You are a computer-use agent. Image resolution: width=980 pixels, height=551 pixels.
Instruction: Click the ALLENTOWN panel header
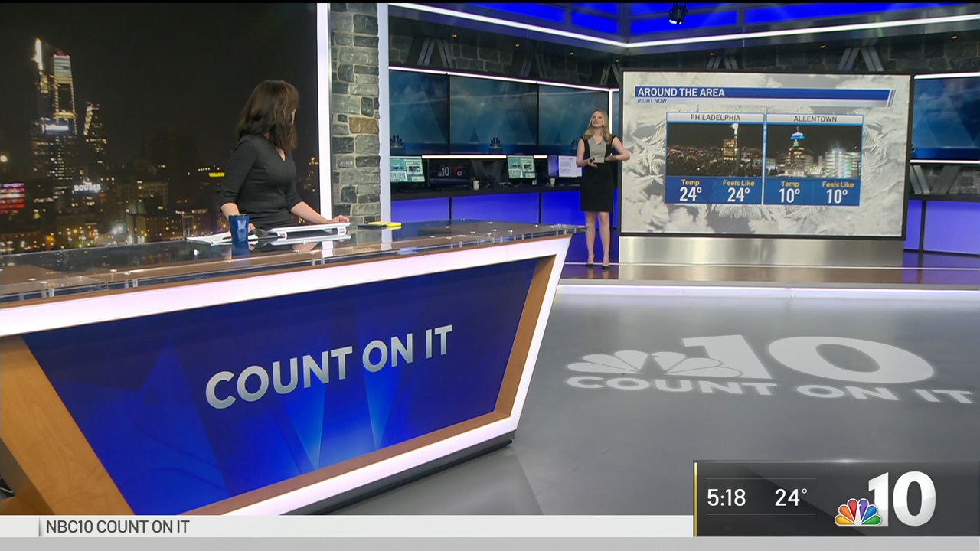tap(814, 119)
